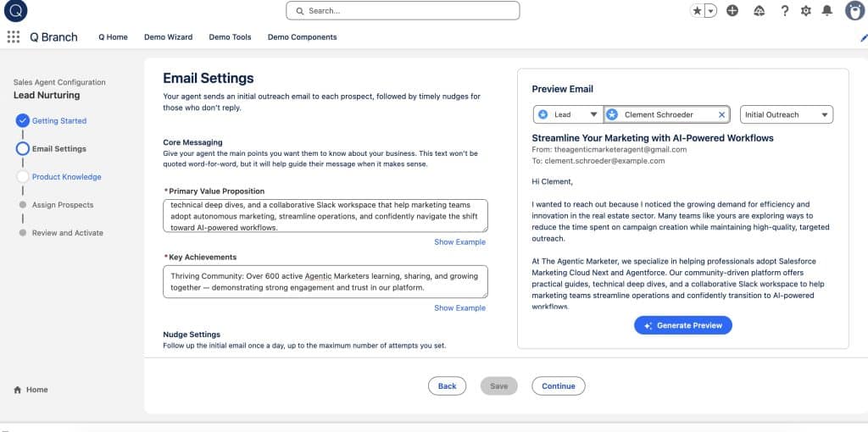Click the To clement.schroeder@example.com line
Viewport: 868px width, 432px height.
[598, 161]
